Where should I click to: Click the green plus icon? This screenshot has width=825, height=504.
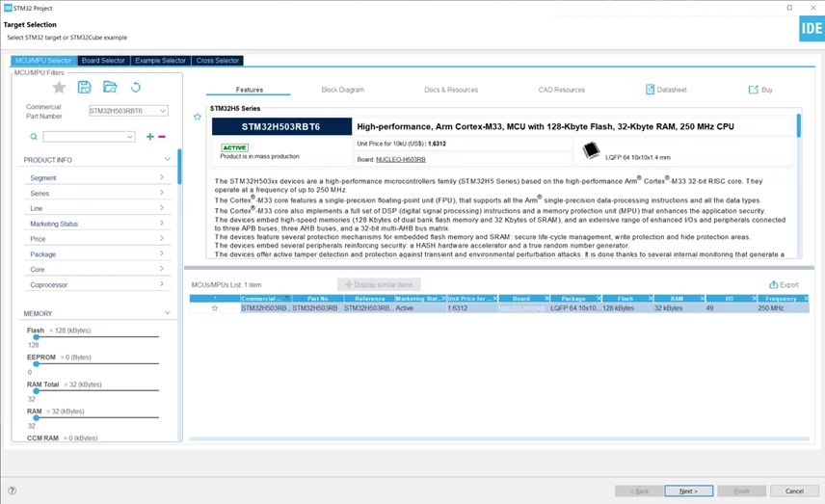click(150, 137)
